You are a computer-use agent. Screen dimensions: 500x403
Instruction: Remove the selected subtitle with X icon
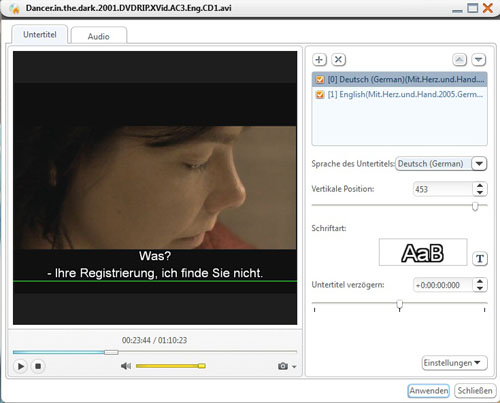point(338,60)
